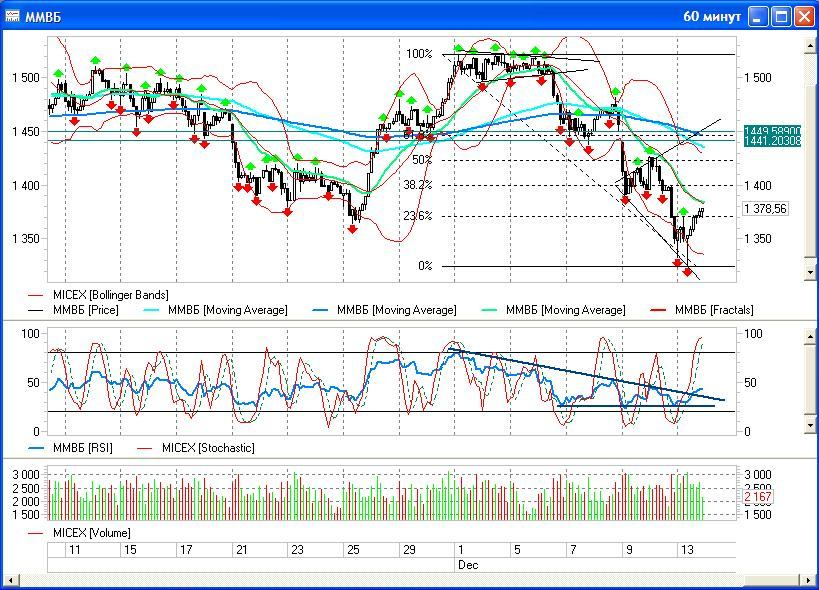Click date 5 on the time axis

(517, 550)
